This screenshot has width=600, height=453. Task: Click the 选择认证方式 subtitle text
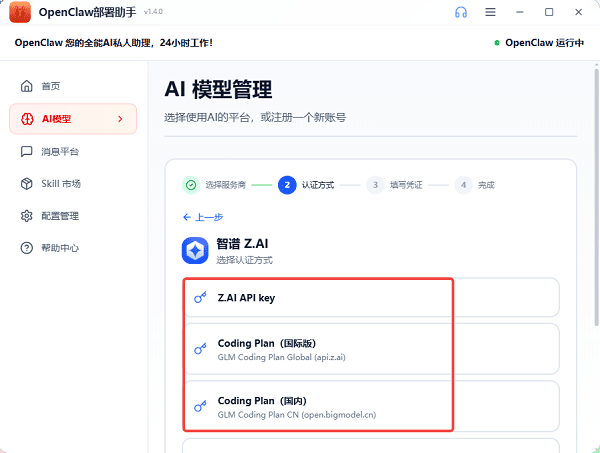245,261
